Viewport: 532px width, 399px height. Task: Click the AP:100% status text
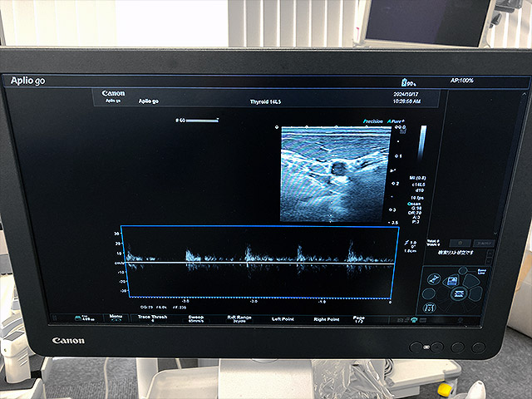pyautogui.click(x=461, y=81)
